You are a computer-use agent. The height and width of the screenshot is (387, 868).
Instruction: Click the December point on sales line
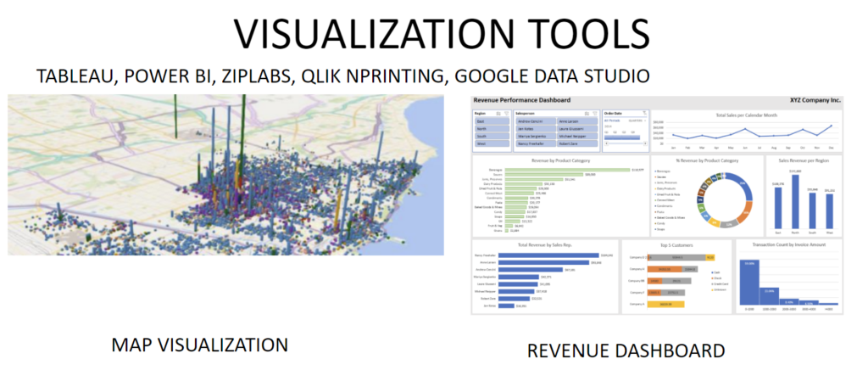pyautogui.click(x=831, y=126)
